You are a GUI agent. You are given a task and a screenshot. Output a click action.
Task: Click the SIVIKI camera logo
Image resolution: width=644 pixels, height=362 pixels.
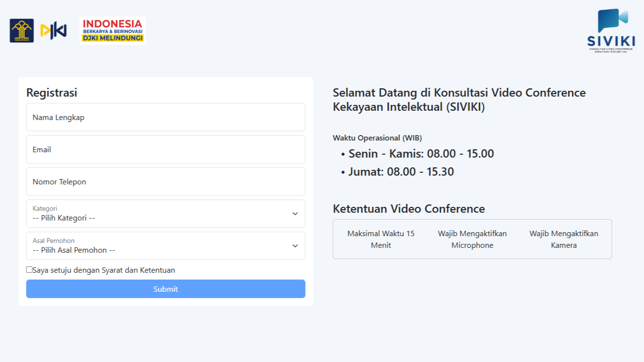pos(611,30)
